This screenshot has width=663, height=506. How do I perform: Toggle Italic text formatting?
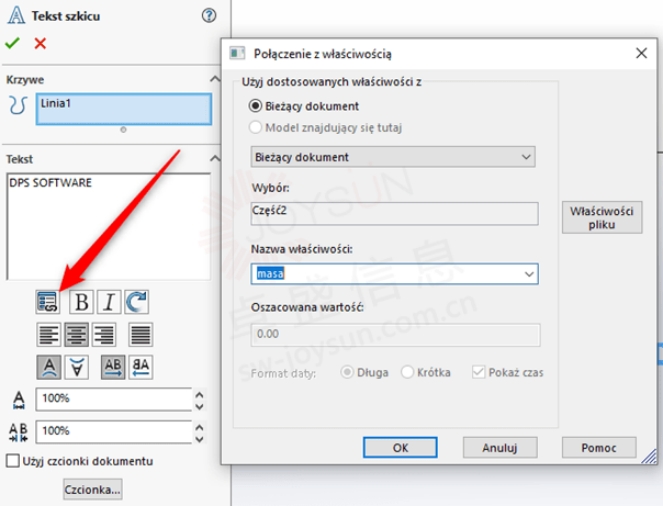(x=109, y=302)
